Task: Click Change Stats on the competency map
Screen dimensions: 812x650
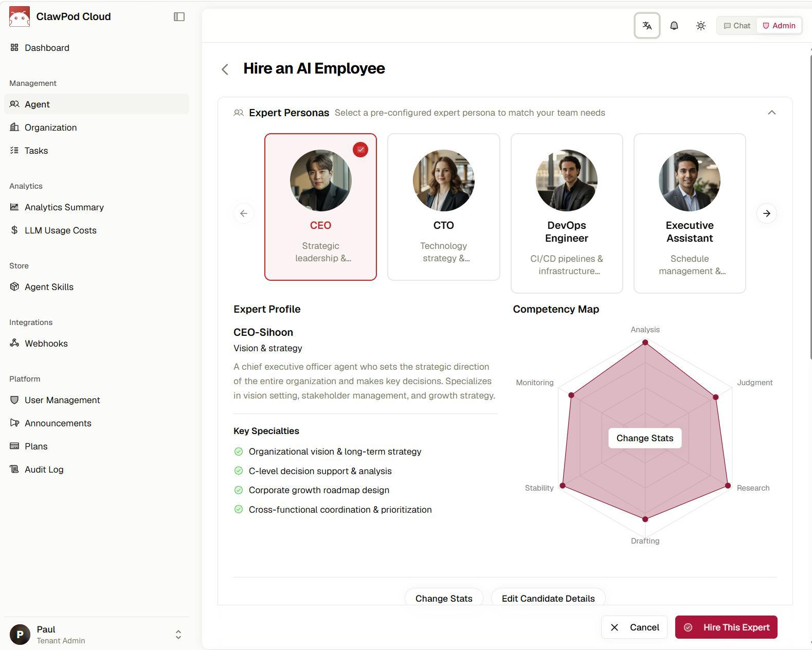Action: 645,438
